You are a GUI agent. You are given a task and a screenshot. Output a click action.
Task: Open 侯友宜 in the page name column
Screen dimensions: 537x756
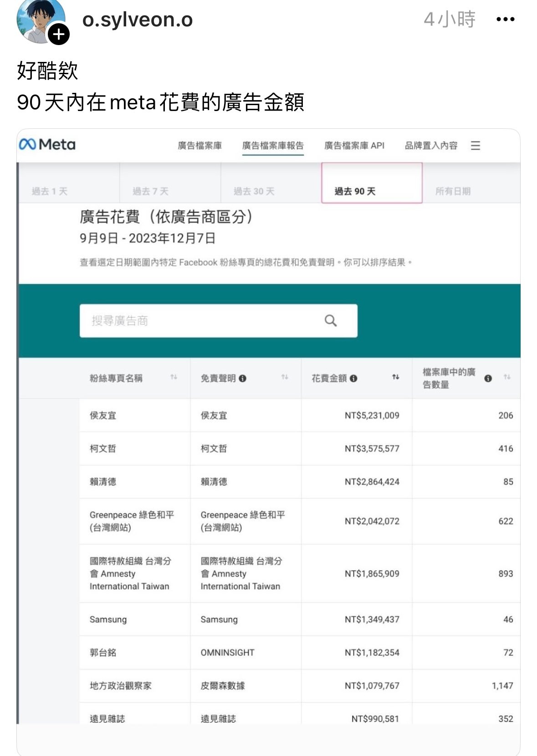(103, 416)
